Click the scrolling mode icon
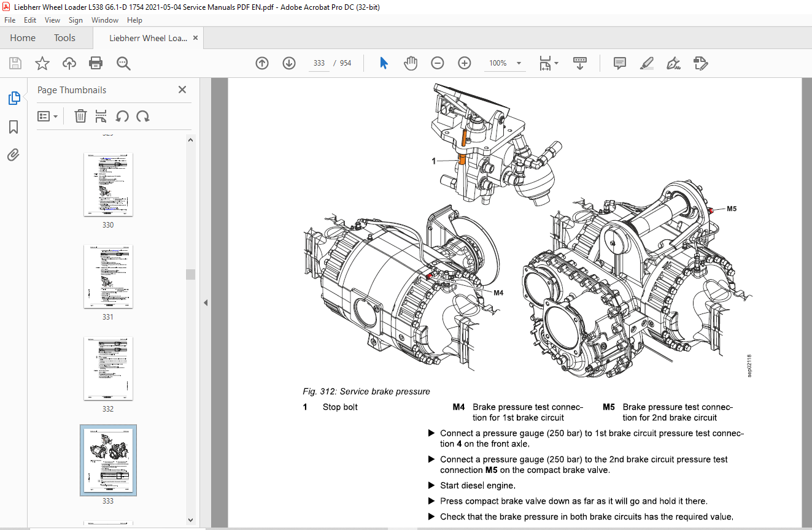This screenshot has width=812, height=530. [580, 63]
